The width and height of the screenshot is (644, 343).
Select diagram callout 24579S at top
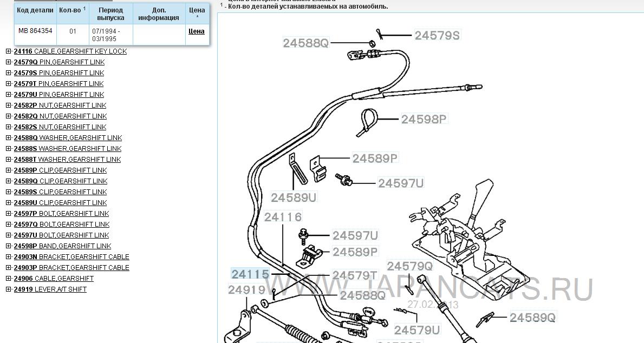pyautogui.click(x=437, y=35)
